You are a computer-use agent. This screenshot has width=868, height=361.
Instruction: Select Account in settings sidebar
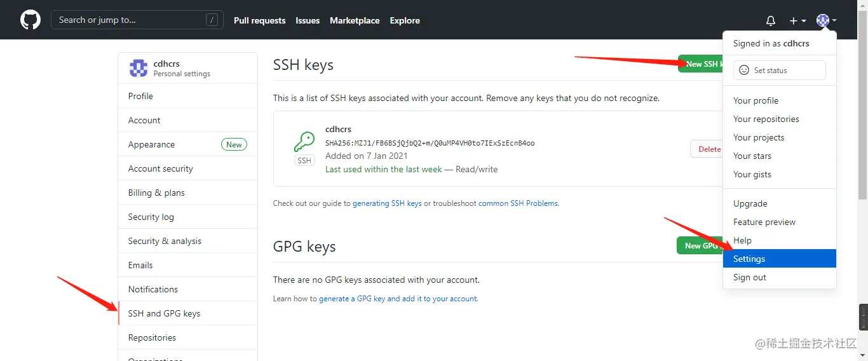(187, 120)
